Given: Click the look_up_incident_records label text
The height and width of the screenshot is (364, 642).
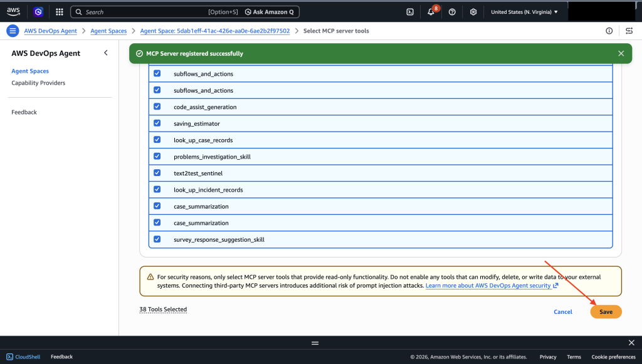Looking at the screenshot, I should 208,190.
